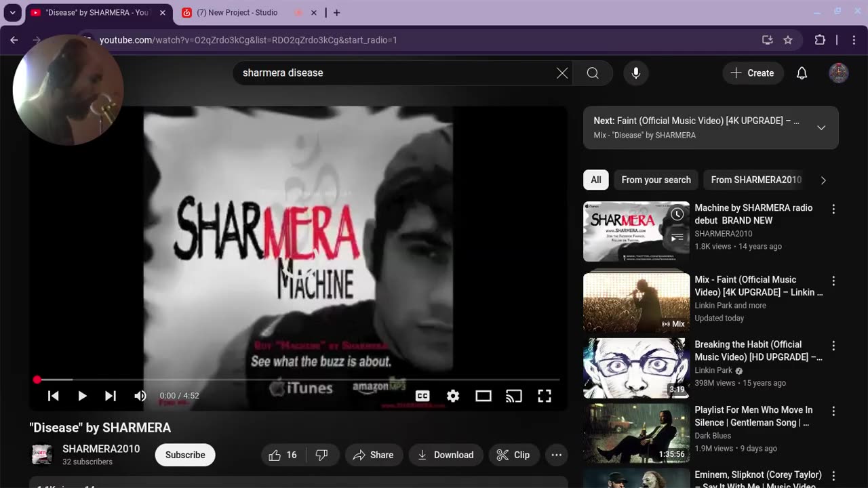This screenshot has width=868, height=488.
Task: Open the player settings gear
Action: point(453,396)
